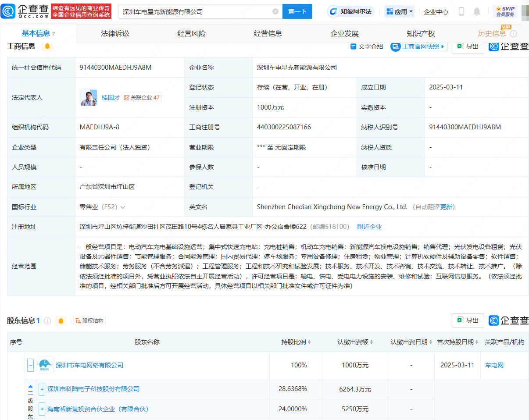Image resolution: width=529 pixels, height=420 pixels.
Task: Expand the 零售业 (F52) industry dropdown
Action: coord(122,207)
